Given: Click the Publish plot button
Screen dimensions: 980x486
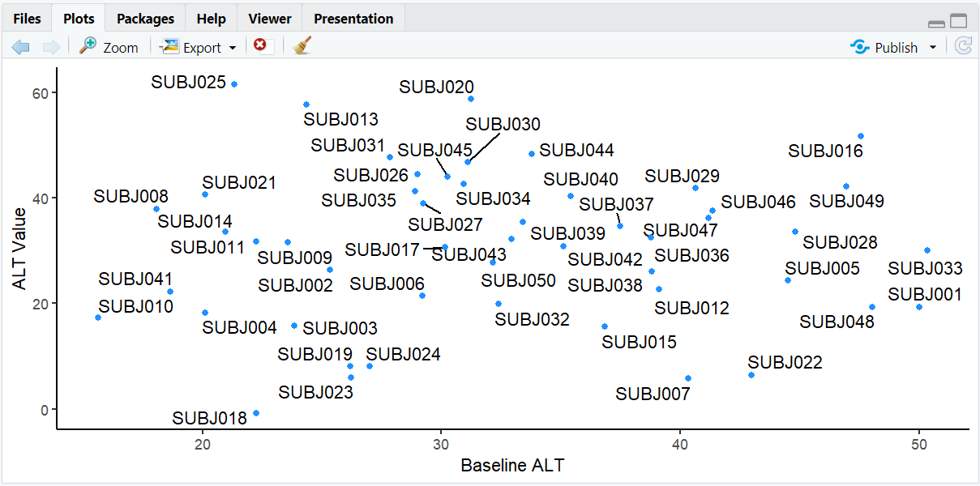Looking at the screenshot, I should [x=884, y=47].
